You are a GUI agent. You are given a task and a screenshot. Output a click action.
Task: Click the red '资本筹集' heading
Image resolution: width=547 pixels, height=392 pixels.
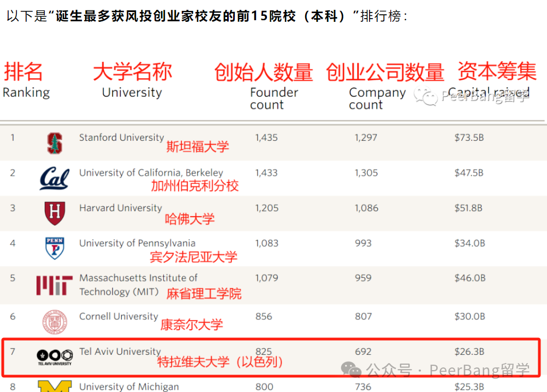click(497, 71)
